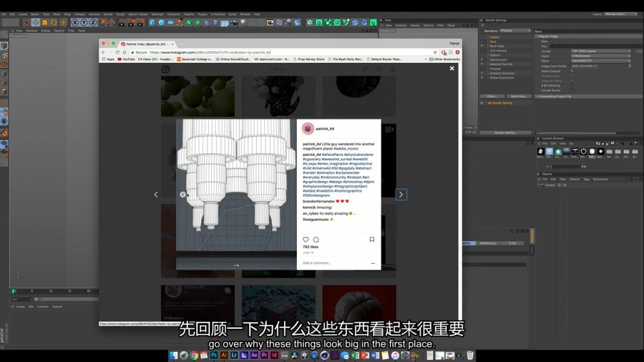Go to the previous Instagram post
Screen dimensions: 644x362
pos(156,195)
